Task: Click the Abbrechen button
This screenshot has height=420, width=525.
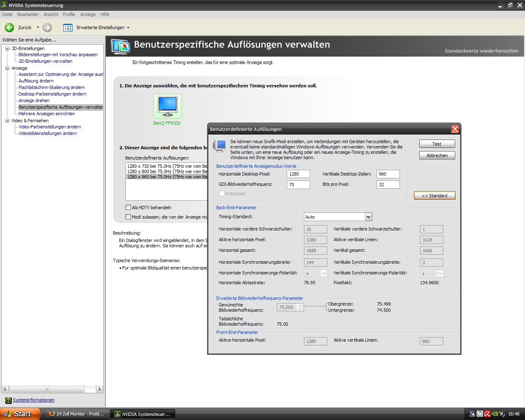Action: (x=437, y=155)
